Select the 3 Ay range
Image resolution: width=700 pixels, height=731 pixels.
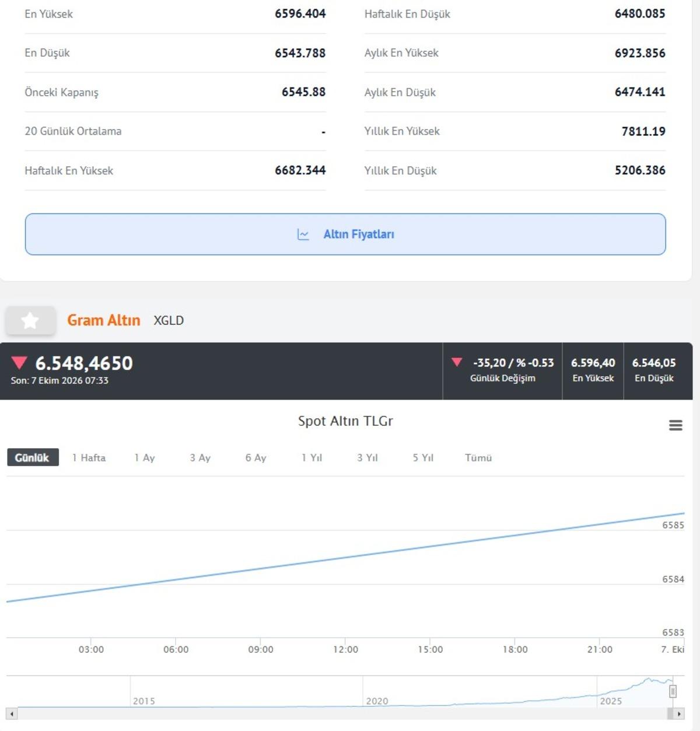click(x=200, y=457)
